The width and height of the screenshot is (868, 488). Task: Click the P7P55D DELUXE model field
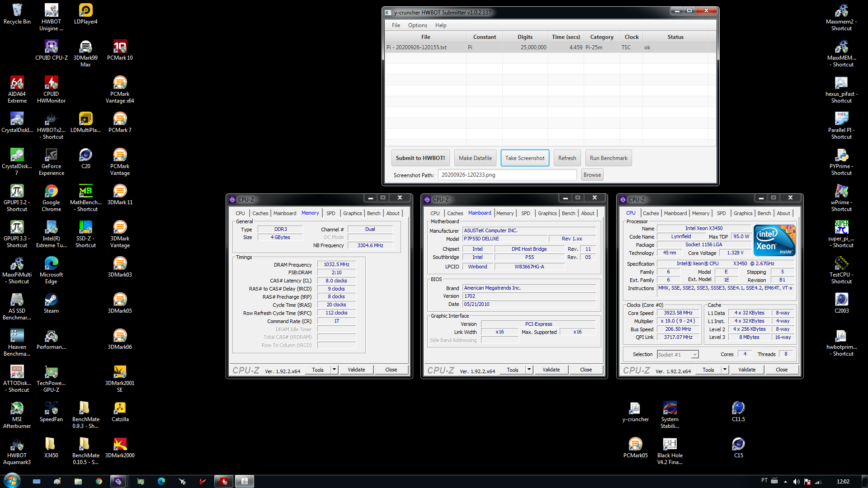(x=505, y=239)
